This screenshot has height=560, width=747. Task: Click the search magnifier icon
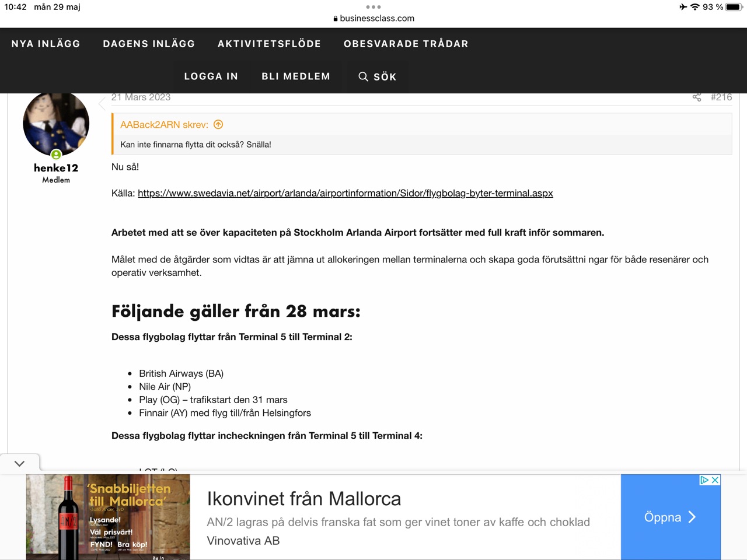pos(363,76)
